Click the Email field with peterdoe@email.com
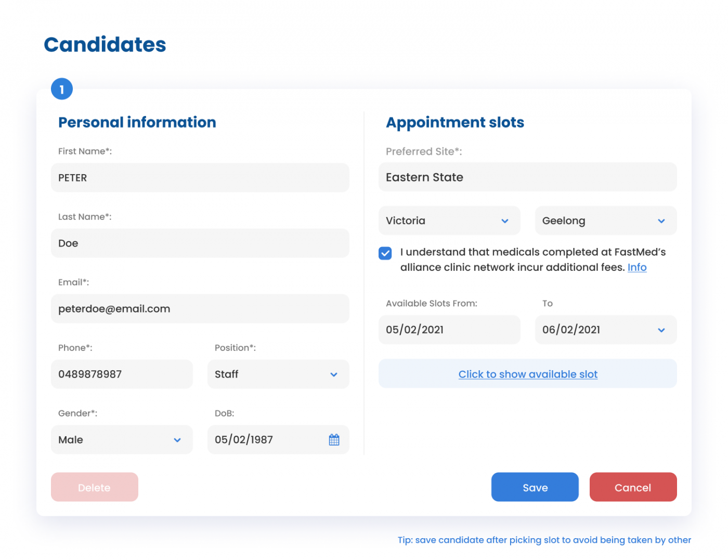The width and height of the screenshot is (728, 560). (x=200, y=308)
